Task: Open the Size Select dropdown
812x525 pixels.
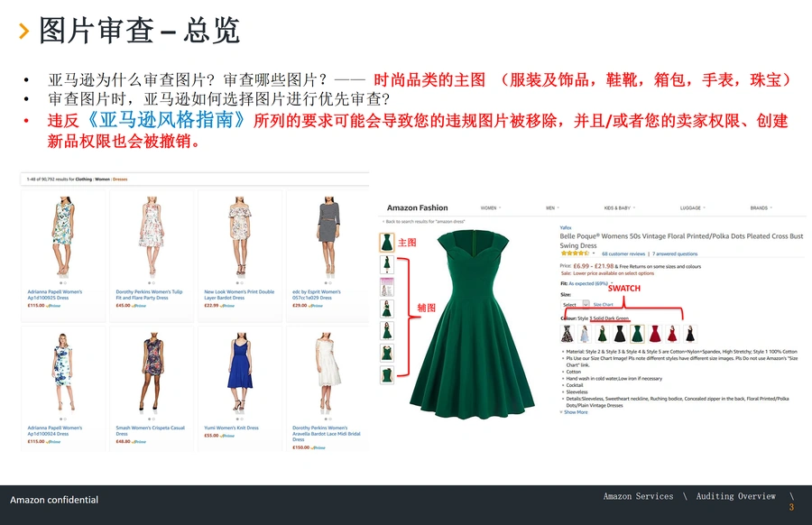Action: pos(575,304)
